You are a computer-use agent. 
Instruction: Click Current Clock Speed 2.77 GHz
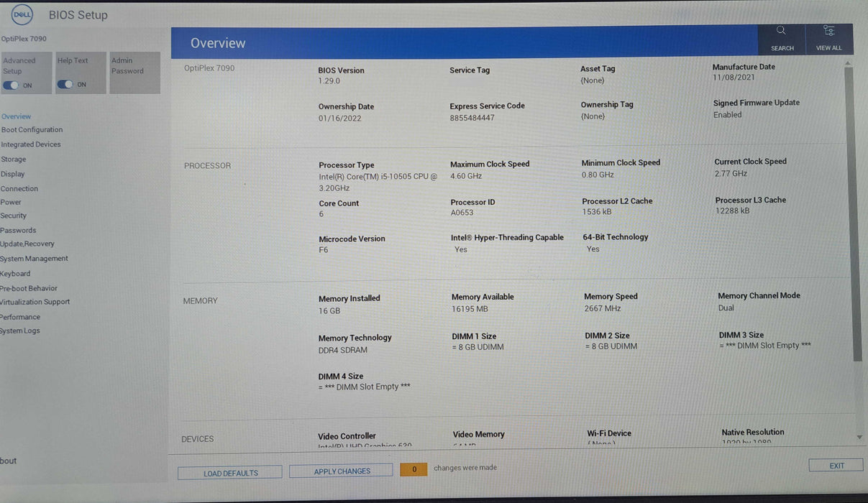pyautogui.click(x=731, y=173)
